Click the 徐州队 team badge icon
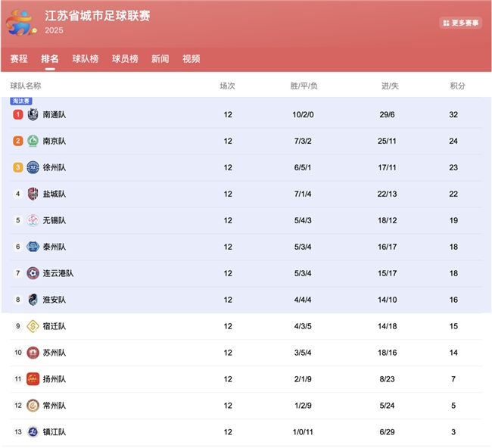The height and width of the screenshot is (448, 492). [33, 168]
